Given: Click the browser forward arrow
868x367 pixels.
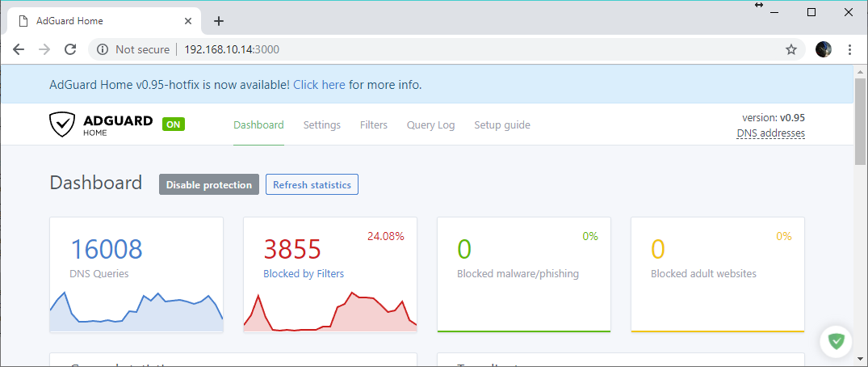Looking at the screenshot, I should pyautogui.click(x=45, y=50).
